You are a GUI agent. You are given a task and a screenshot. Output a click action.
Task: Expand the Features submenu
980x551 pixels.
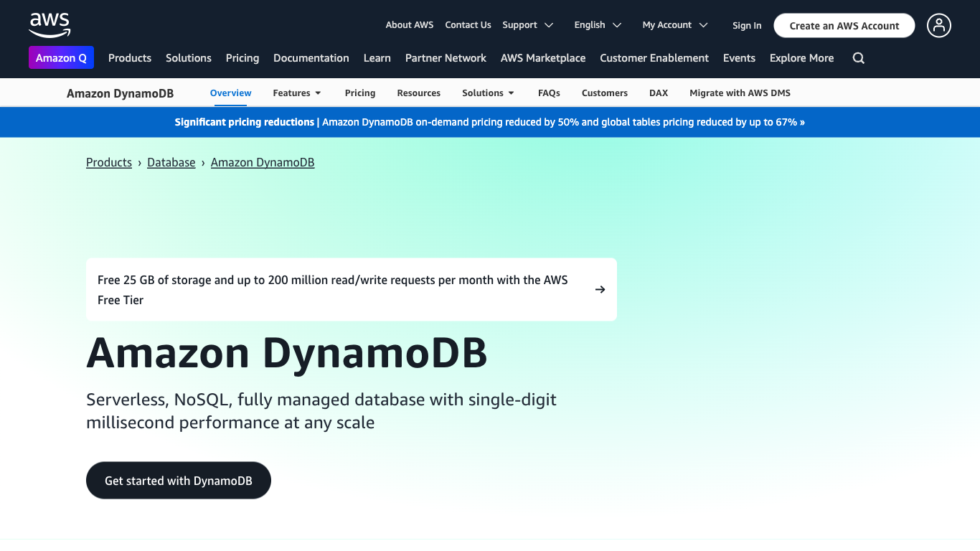[x=297, y=93]
